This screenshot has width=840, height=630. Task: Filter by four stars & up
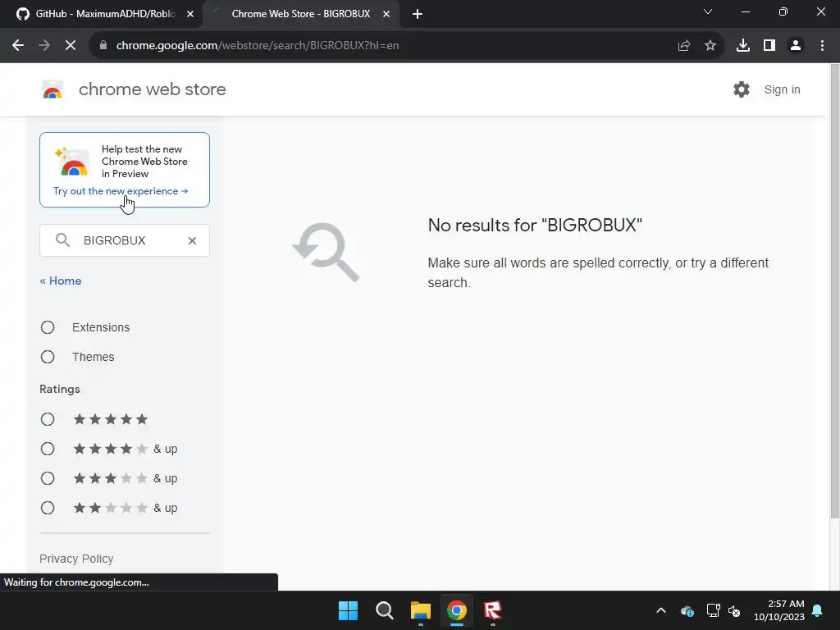[48, 449]
